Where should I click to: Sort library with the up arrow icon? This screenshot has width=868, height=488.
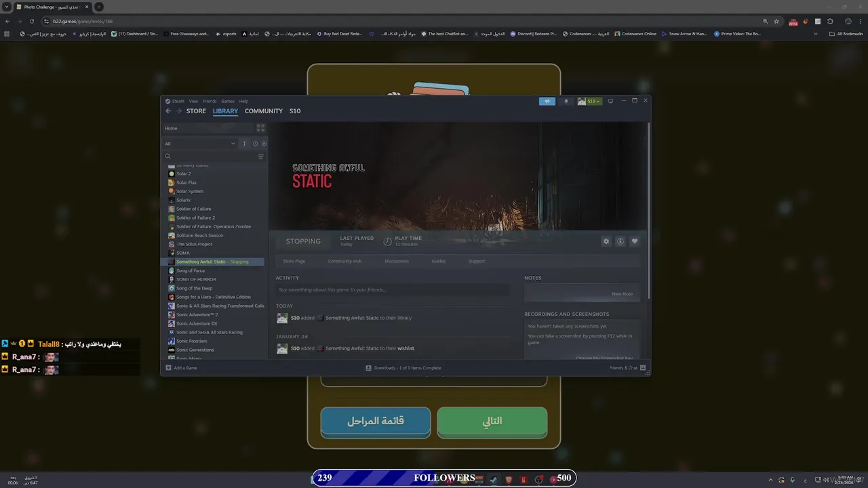[245, 144]
